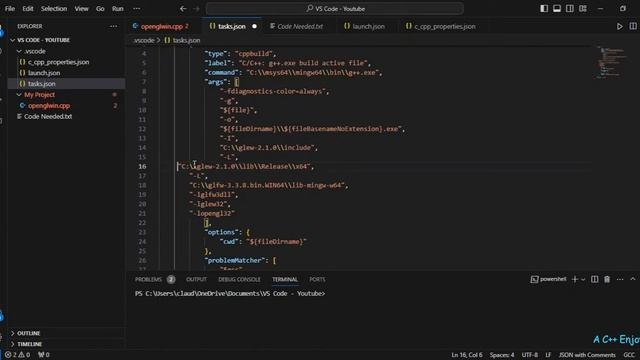
Task: Open Explorer more actions ellipsis
Action: (x=113, y=26)
